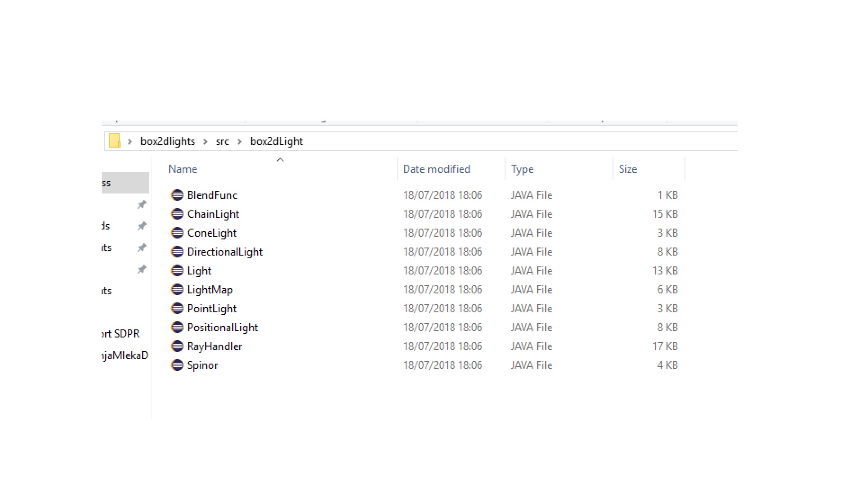Image resolution: width=868 pixels, height=486 pixels.
Task: Expand chevron before box2dlights in breadcrumb
Action: [130, 142]
